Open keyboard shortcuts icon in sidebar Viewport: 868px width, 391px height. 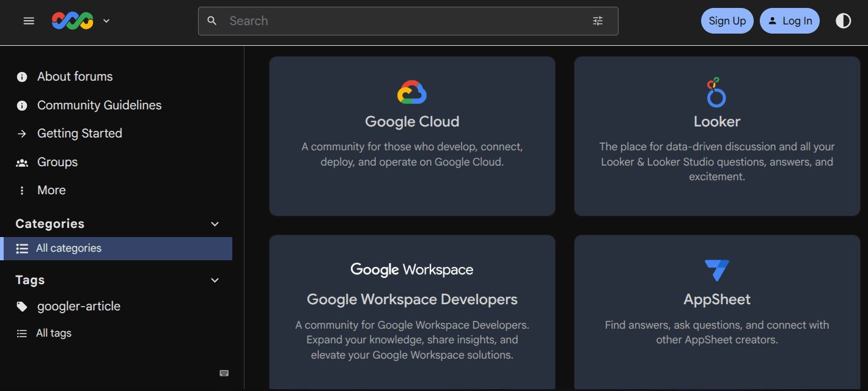coord(224,373)
